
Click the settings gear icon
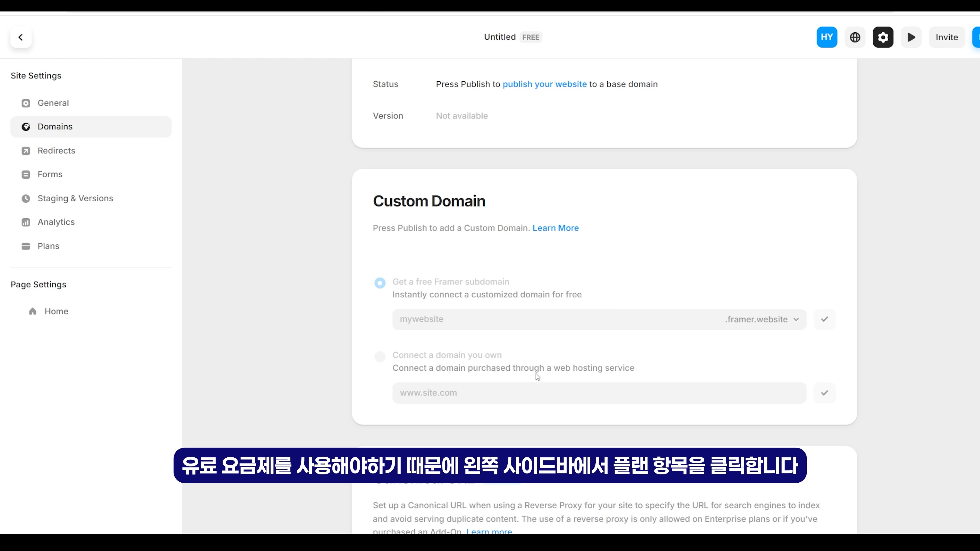click(x=883, y=37)
